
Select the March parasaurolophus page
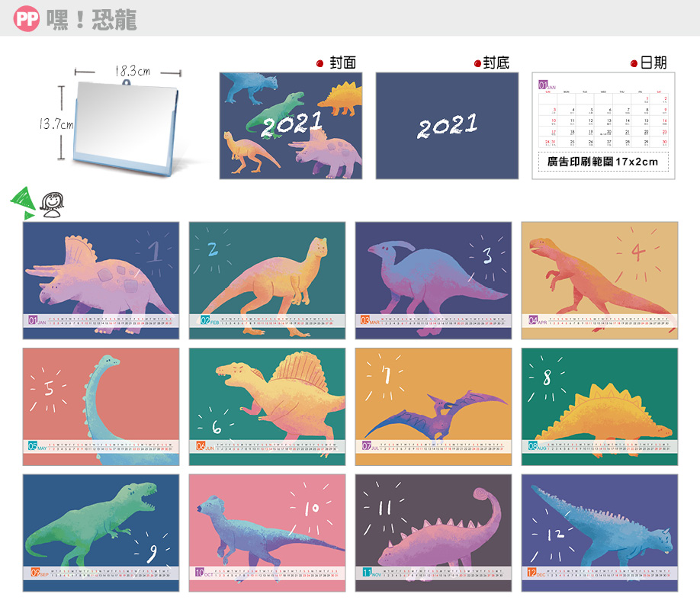tap(433, 281)
